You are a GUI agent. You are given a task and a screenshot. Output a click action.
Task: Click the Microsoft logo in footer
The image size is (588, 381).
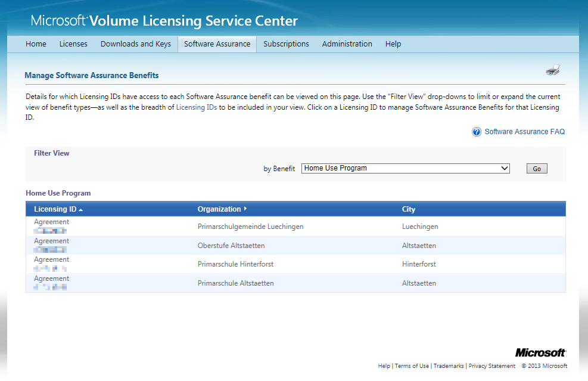click(x=540, y=352)
